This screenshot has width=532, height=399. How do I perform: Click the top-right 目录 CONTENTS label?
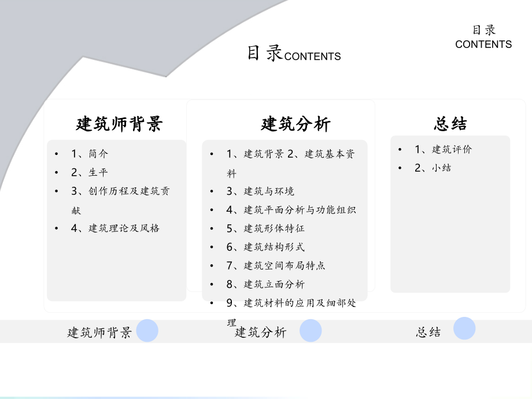point(483,37)
